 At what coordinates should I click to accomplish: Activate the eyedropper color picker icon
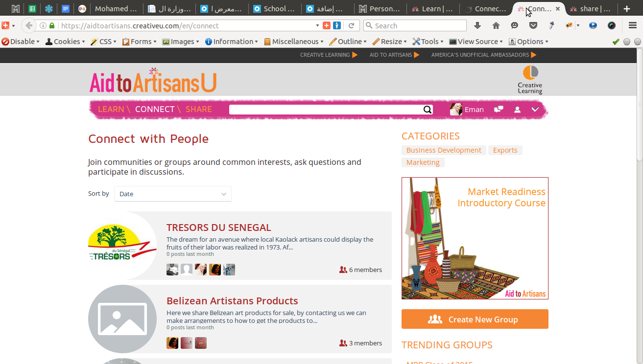tap(551, 25)
